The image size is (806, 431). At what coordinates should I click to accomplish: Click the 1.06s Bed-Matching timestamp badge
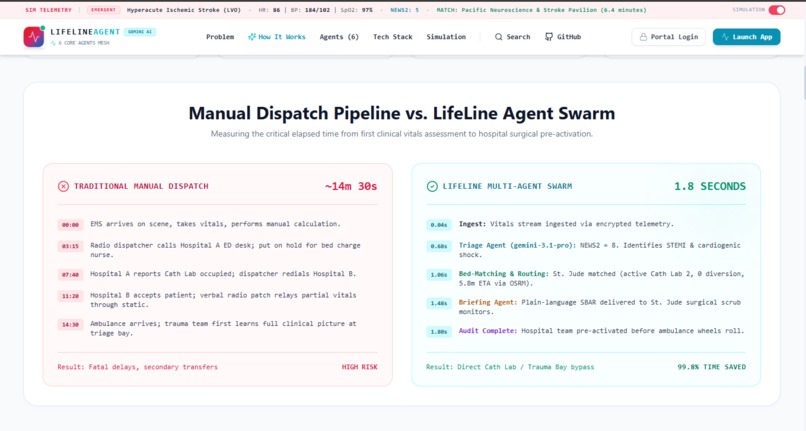tap(439, 275)
